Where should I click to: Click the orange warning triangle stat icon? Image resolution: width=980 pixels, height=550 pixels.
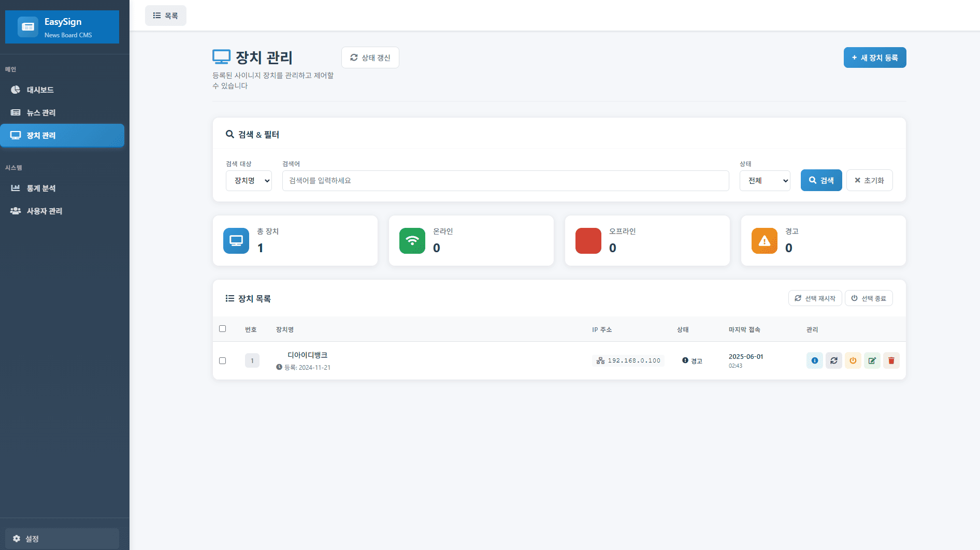pyautogui.click(x=764, y=241)
